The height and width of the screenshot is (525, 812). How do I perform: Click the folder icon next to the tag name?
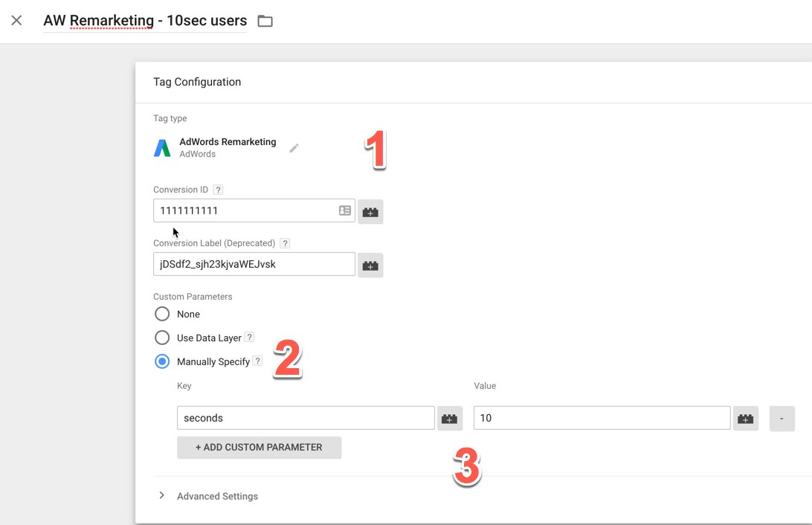coord(265,21)
